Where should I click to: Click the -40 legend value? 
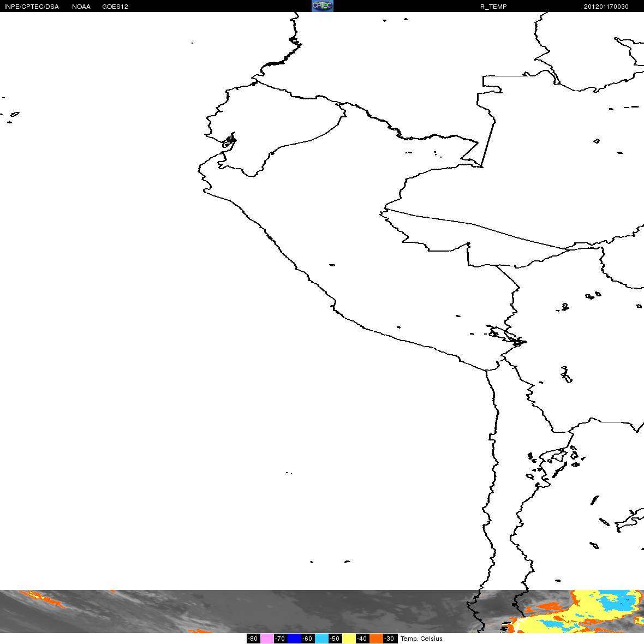pos(362,639)
